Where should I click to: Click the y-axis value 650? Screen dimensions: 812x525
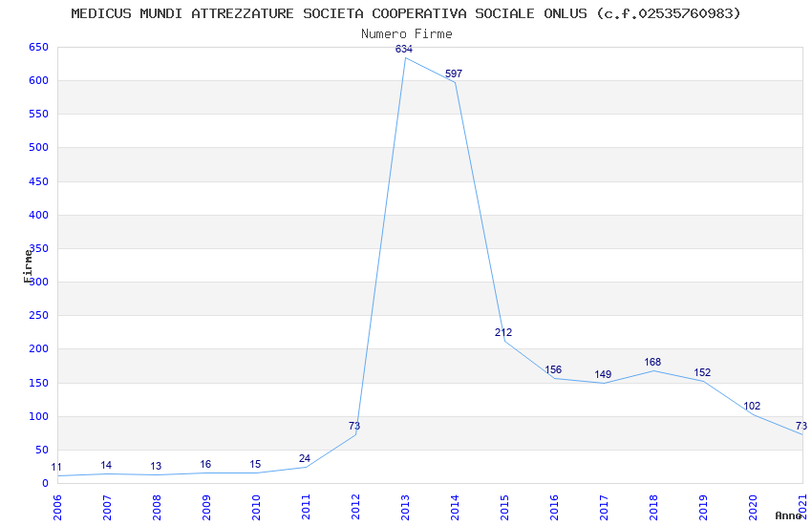pos(38,47)
